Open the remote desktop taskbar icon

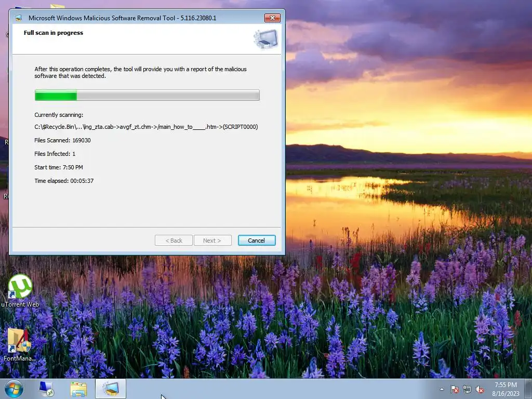pyautogui.click(x=46, y=389)
